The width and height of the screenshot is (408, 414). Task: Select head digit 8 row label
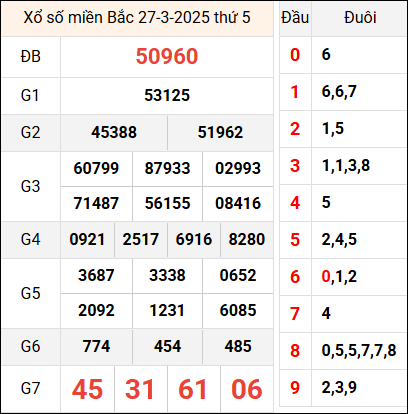295,351
